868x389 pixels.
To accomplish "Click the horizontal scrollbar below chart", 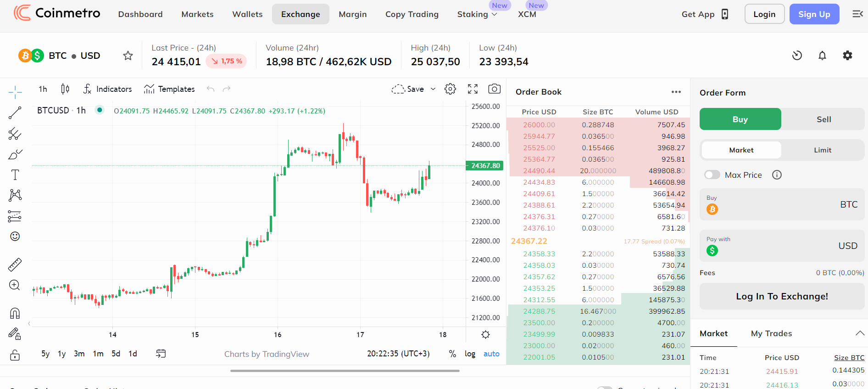I will coord(345,371).
